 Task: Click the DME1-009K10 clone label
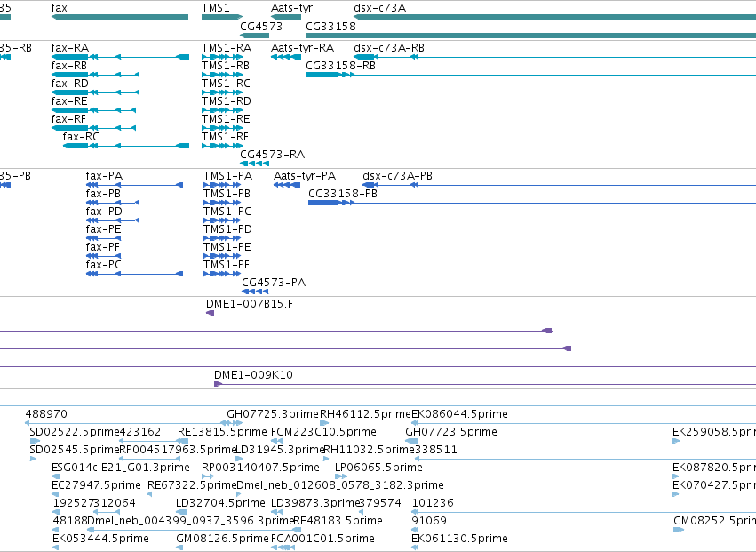[x=253, y=375]
